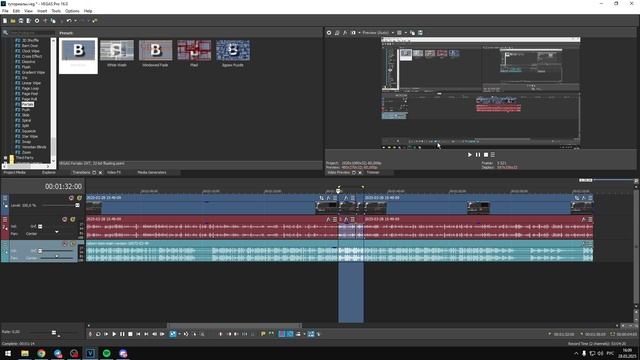The width and height of the screenshot is (640, 360).
Task: Open the Auto Ripple mode dropdown
Action: pyautogui.click(x=304, y=334)
